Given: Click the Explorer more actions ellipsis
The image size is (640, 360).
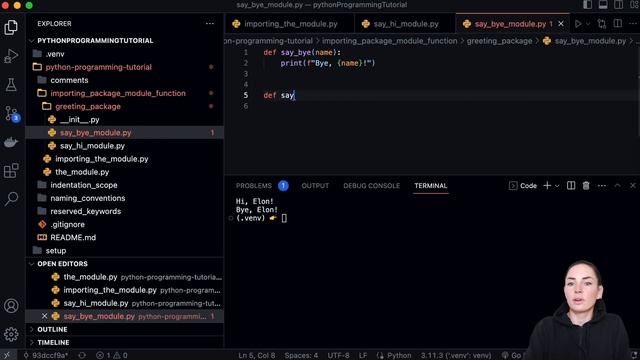Looking at the screenshot, I should pyautogui.click(x=210, y=24).
